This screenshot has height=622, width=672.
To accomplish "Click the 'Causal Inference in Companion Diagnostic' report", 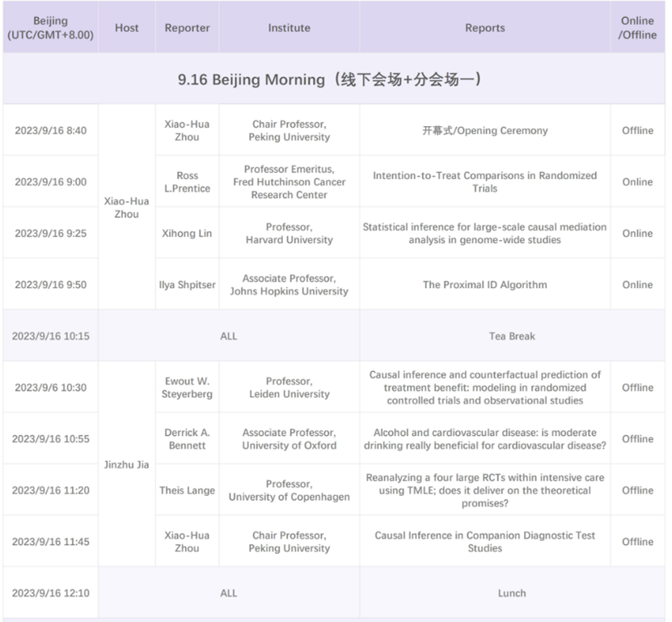I will pos(484,542).
